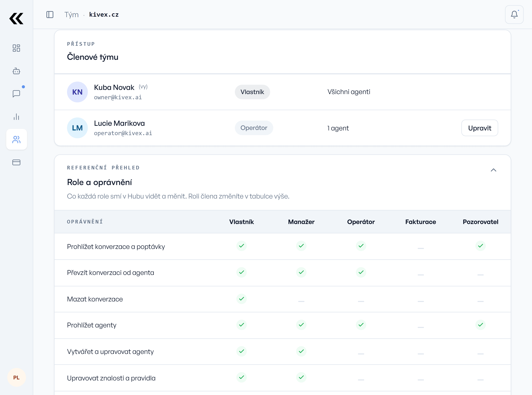
Task: Click the Tým breadcrumb
Action: [72, 15]
